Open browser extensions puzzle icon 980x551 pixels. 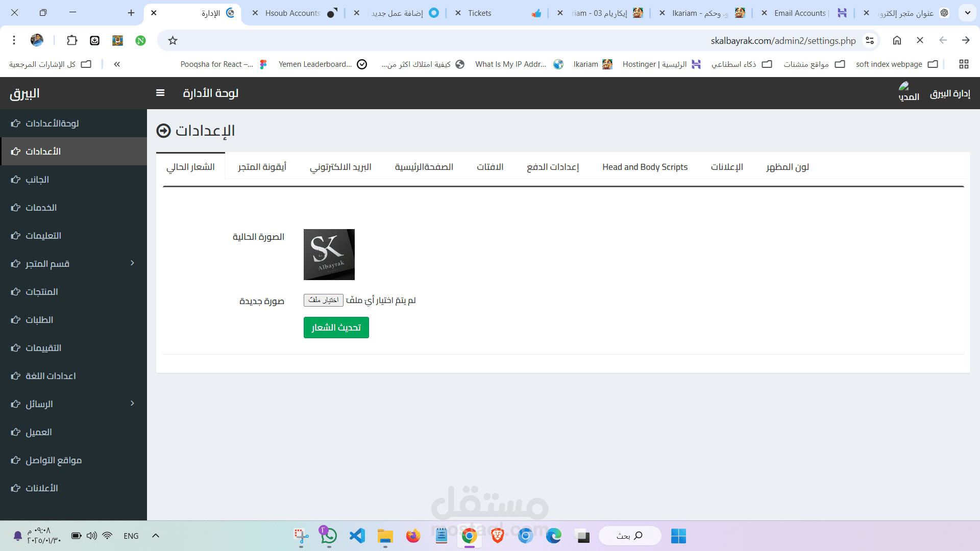pos(72,40)
